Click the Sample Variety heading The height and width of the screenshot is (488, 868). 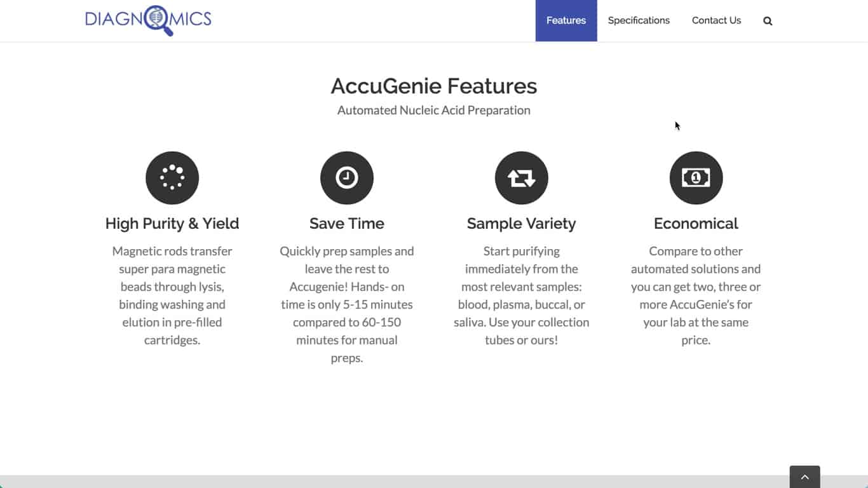[x=522, y=224]
